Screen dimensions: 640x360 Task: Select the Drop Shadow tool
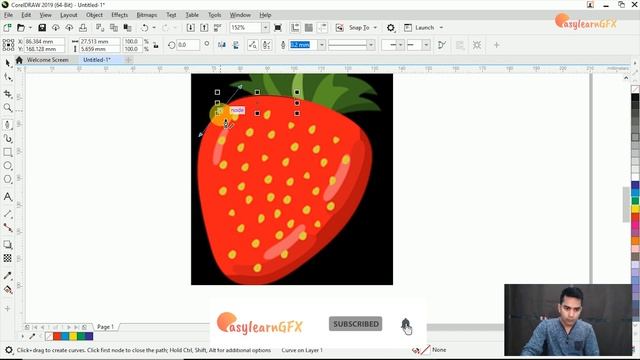pyautogui.click(x=7, y=245)
